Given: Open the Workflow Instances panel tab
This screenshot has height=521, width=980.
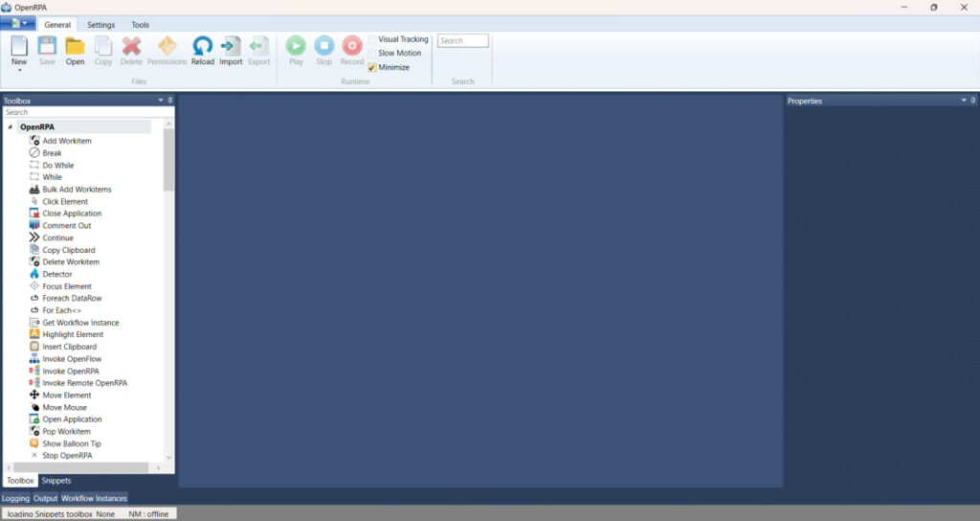Looking at the screenshot, I should pyautogui.click(x=94, y=498).
